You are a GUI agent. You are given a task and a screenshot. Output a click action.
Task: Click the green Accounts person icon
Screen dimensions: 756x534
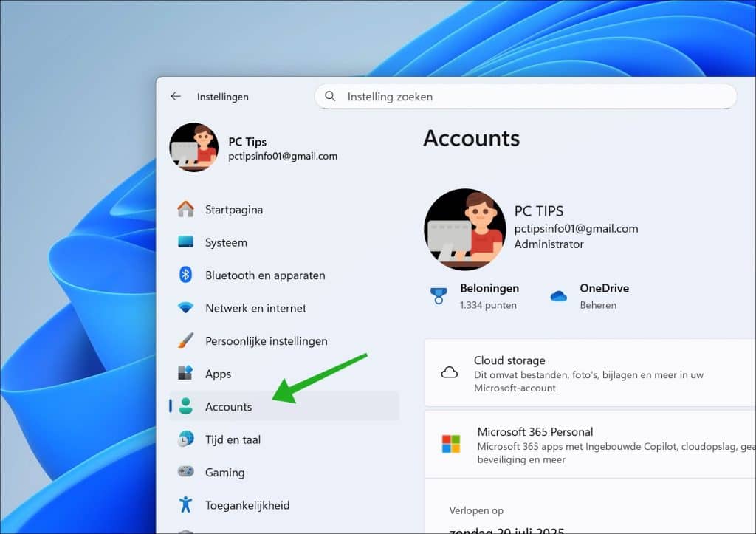click(x=185, y=406)
